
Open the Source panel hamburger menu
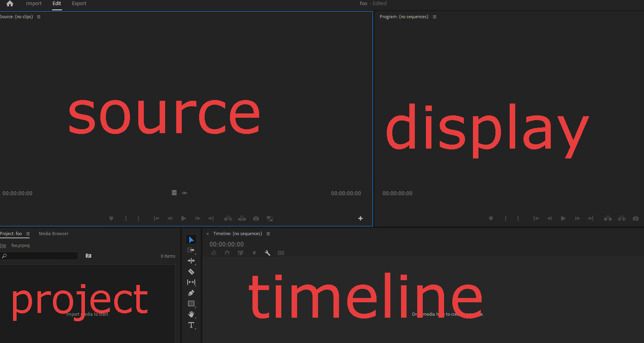point(39,17)
